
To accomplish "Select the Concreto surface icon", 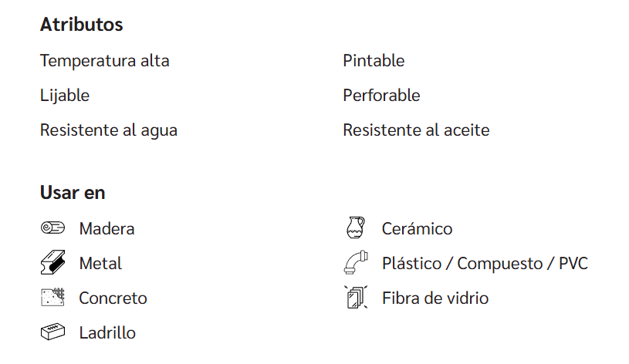I will pos(52,298).
